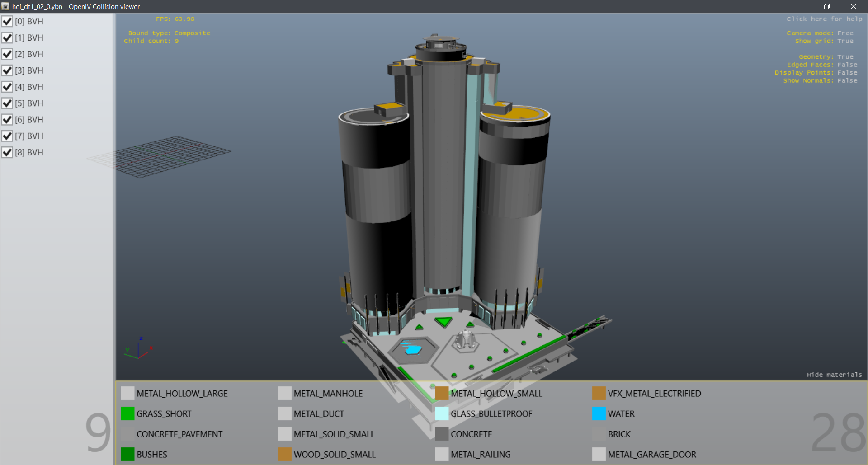Switch the Show Normals option
The width and height of the screenshot is (868, 465).
point(820,80)
